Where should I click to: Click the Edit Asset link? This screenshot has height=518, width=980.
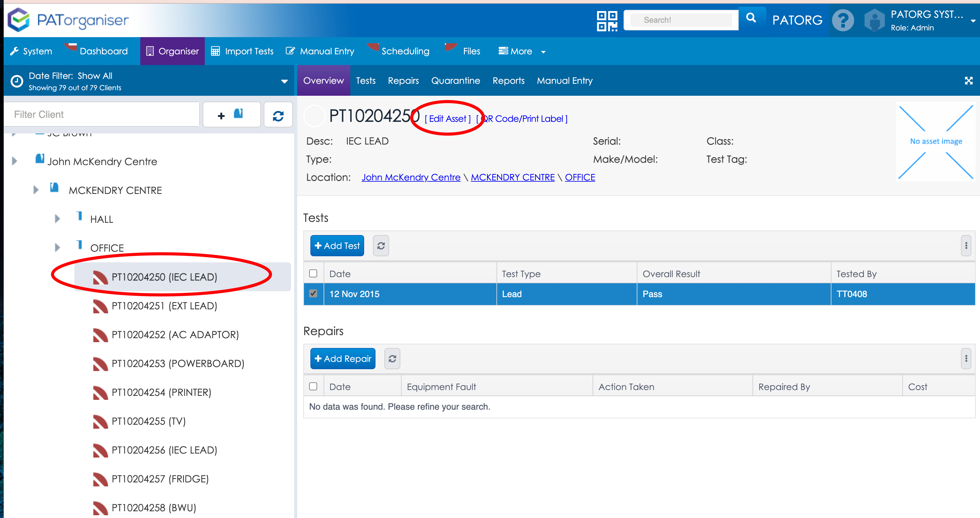(447, 119)
